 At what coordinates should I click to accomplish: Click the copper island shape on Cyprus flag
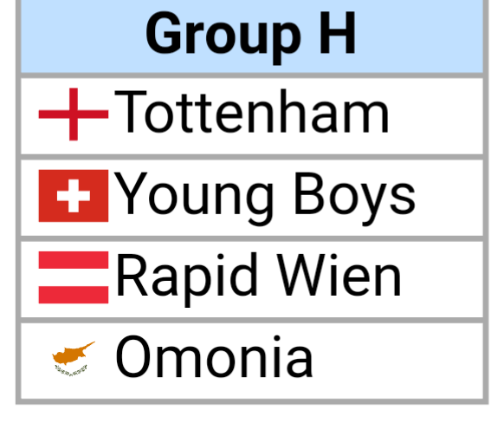point(74,353)
